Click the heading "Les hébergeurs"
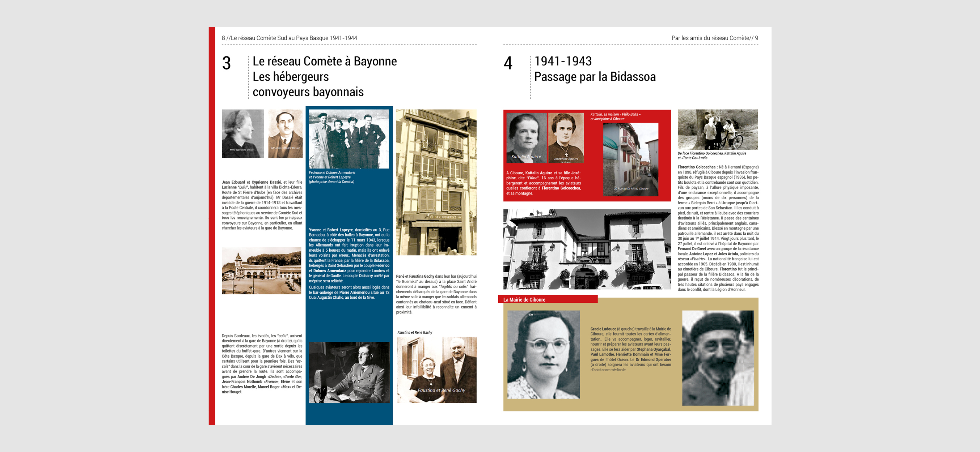Screen dimensions: 980x452 pyautogui.click(x=291, y=77)
